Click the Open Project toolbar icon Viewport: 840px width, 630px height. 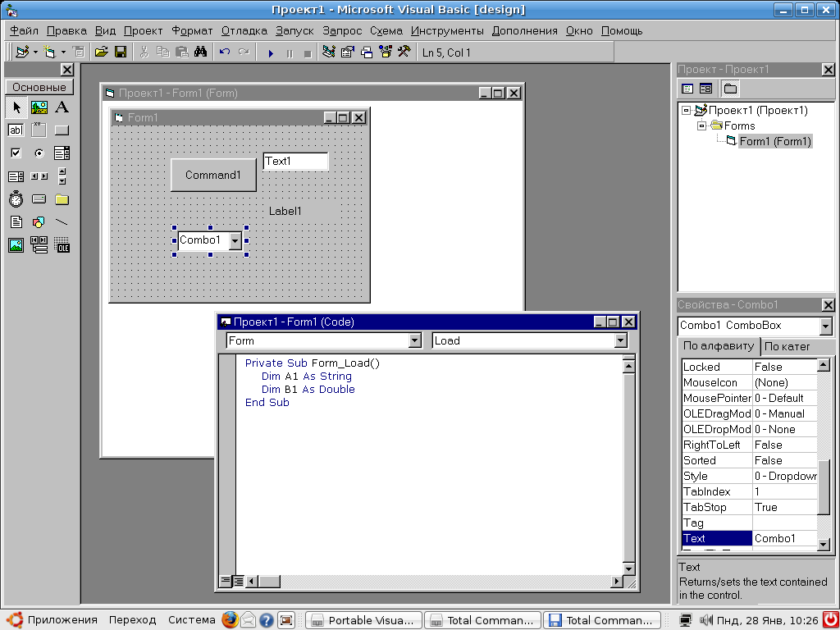pyautogui.click(x=101, y=52)
